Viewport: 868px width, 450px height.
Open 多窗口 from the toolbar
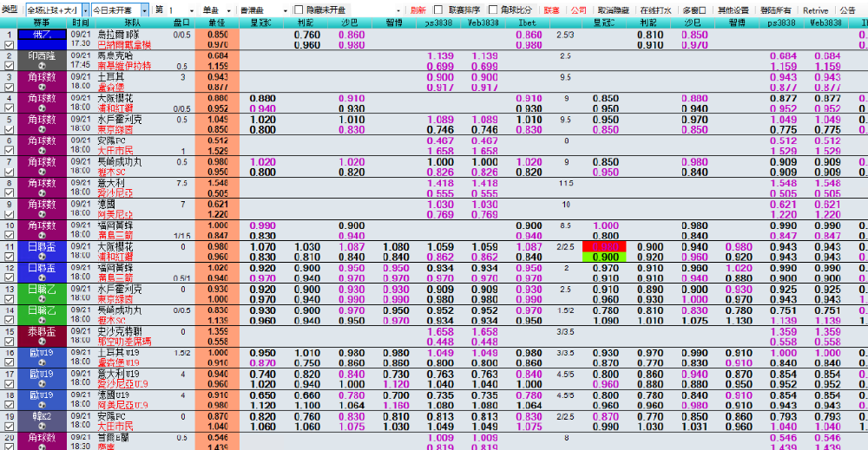694,10
